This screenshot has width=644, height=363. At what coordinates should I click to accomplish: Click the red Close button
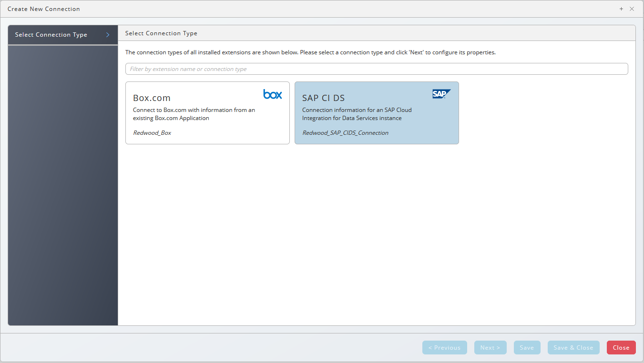621,348
